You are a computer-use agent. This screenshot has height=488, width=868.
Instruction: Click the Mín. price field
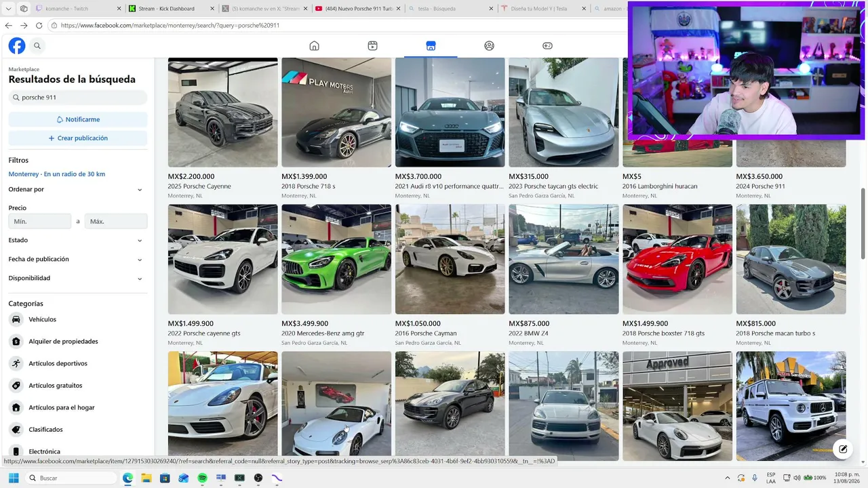click(x=40, y=222)
